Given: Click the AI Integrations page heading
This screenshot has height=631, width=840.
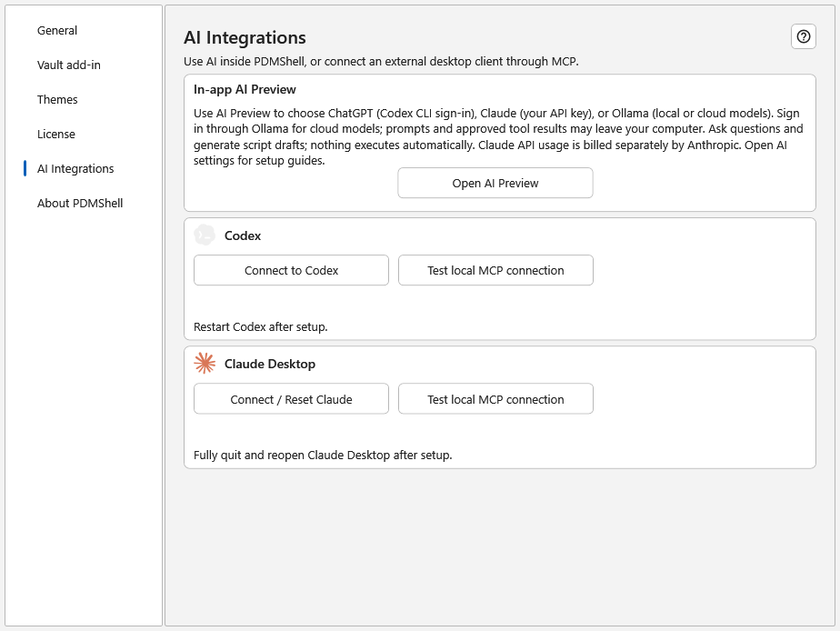Looking at the screenshot, I should coord(245,37).
